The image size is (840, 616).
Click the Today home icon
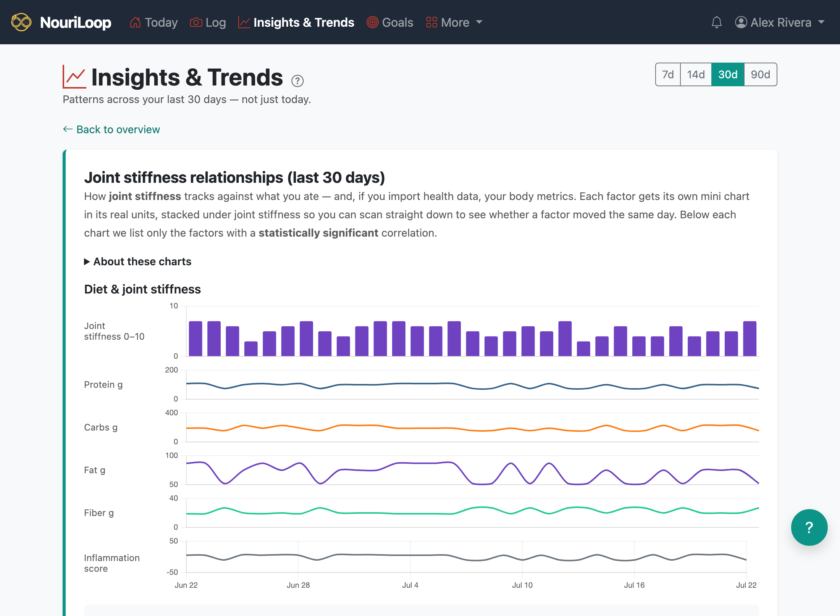coord(135,22)
